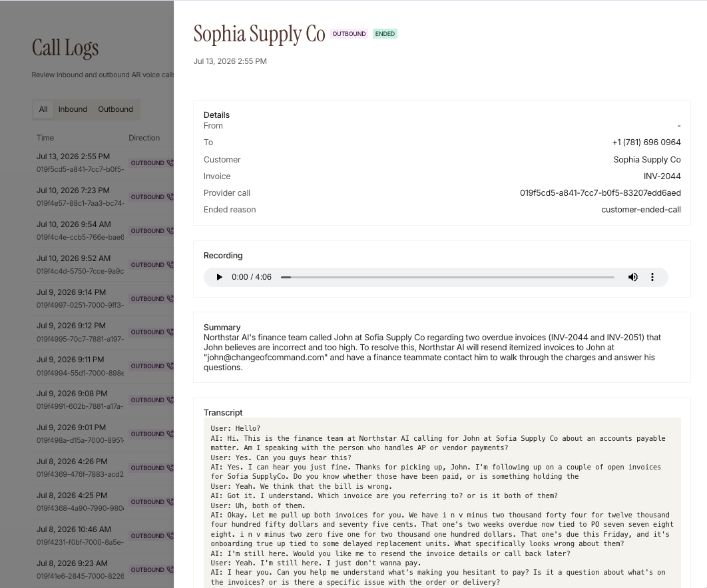Play the call recording
The image size is (707, 588).
click(x=219, y=277)
